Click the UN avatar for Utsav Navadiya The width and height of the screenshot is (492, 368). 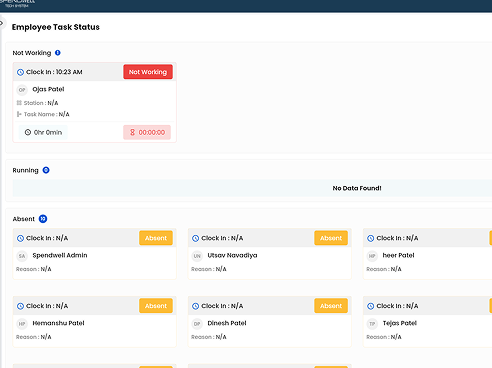click(197, 256)
